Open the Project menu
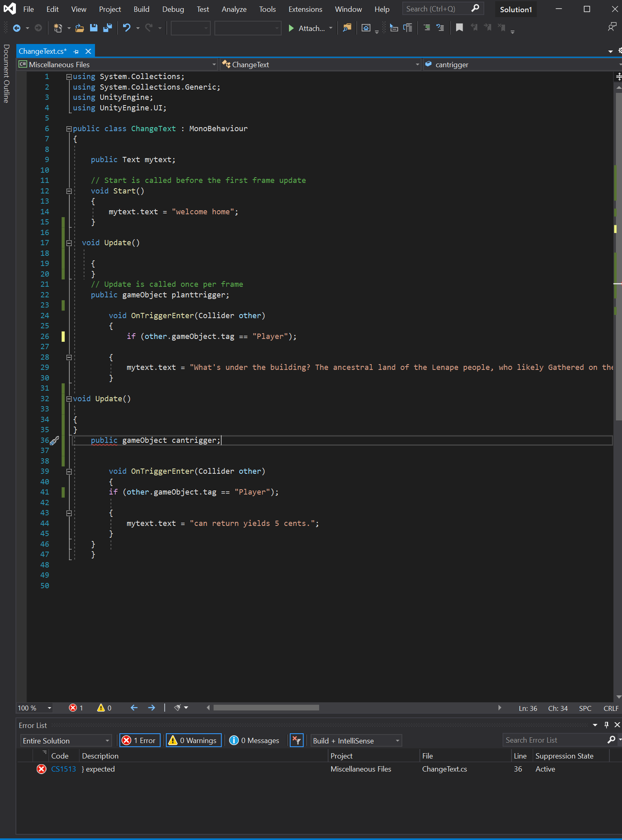This screenshot has width=622, height=840. 110,9
